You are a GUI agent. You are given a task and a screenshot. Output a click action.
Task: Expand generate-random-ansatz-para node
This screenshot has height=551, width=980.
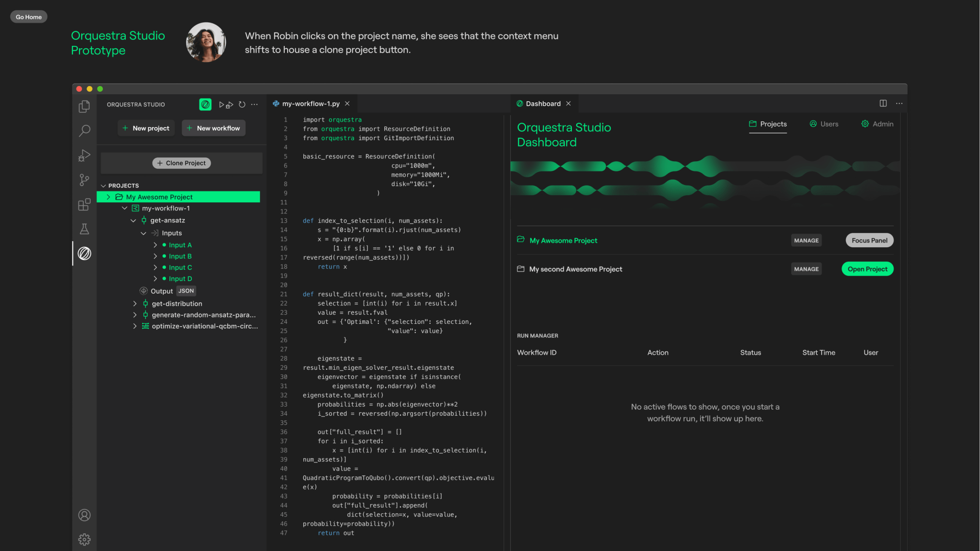pos(134,315)
